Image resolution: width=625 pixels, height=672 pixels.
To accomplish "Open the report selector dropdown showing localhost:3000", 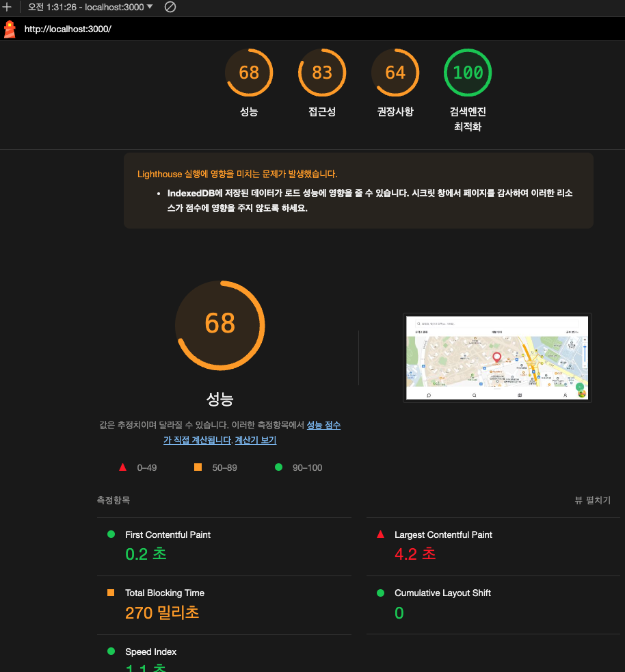I will coord(90,7).
